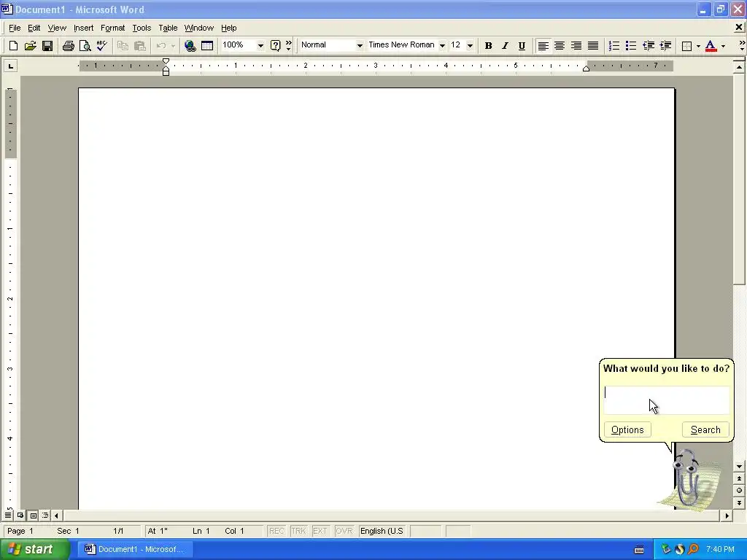Apply numbered list formatting
This screenshot has height=560, width=747.
pyautogui.click(x=614, y=46)
